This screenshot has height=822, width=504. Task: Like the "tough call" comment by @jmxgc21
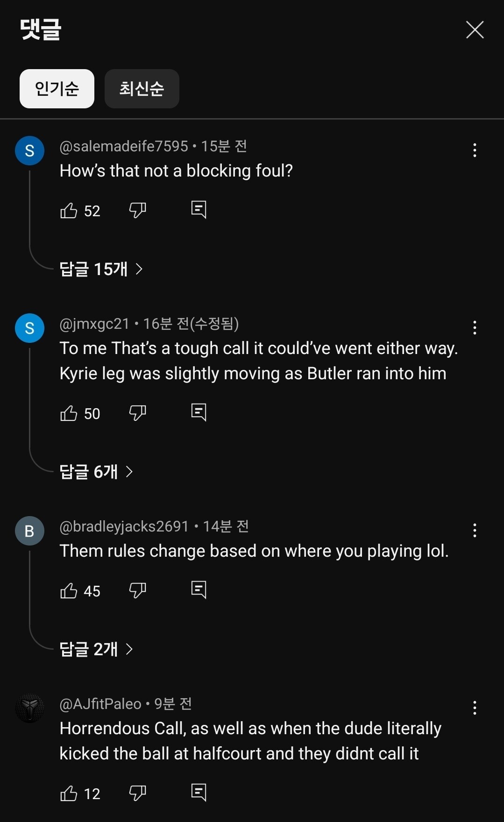69,413
